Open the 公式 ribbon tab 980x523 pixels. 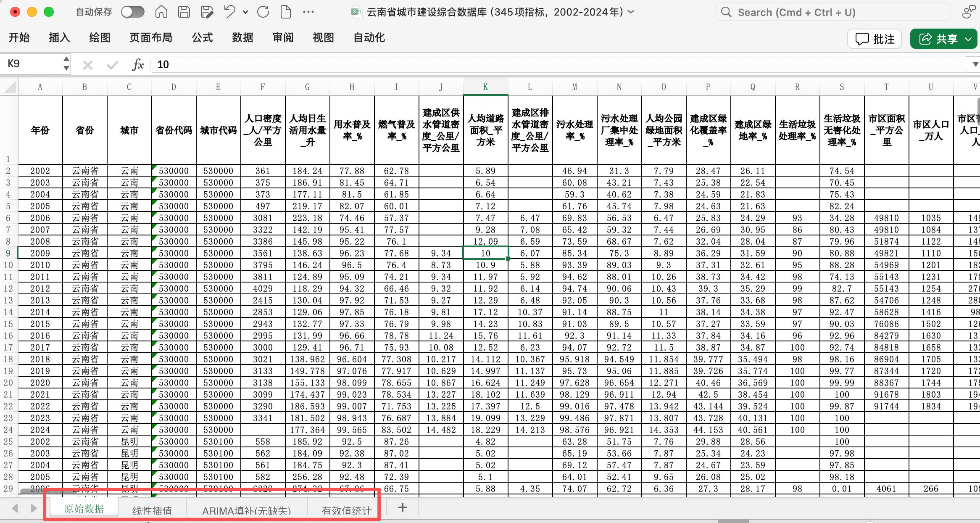point(202,38)
